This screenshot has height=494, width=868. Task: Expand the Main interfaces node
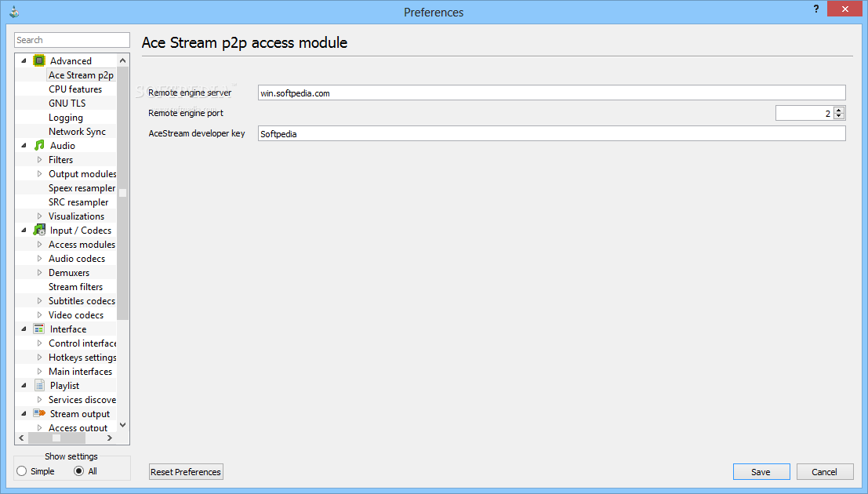pyautogui.click(x=39, y=372)
